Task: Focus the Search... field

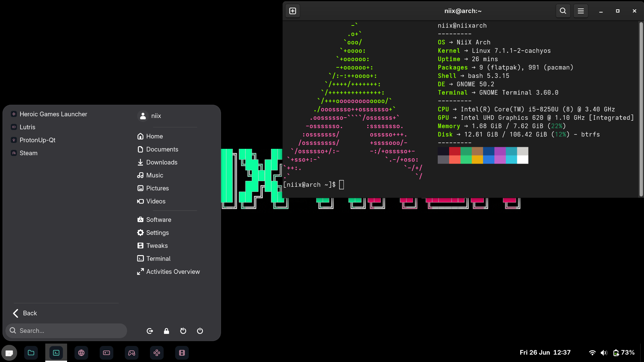Action: (x=66, y=331)
